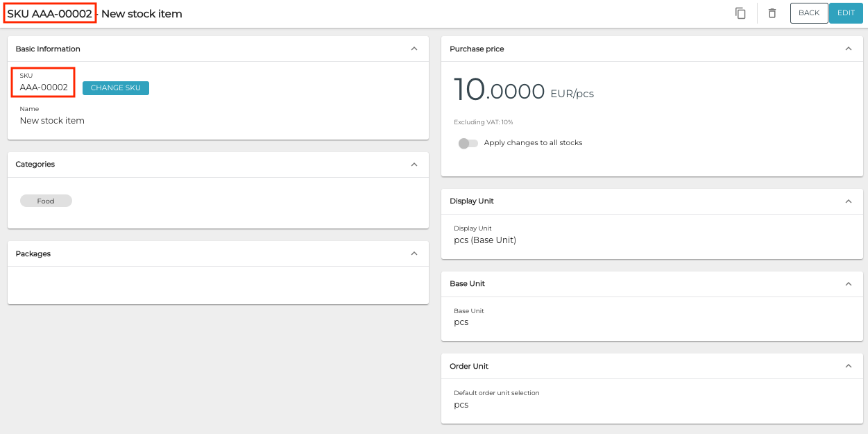Screen dimensions: 868x434
Task: Collapse the Categories panel
Action: [x=414, y=165]
